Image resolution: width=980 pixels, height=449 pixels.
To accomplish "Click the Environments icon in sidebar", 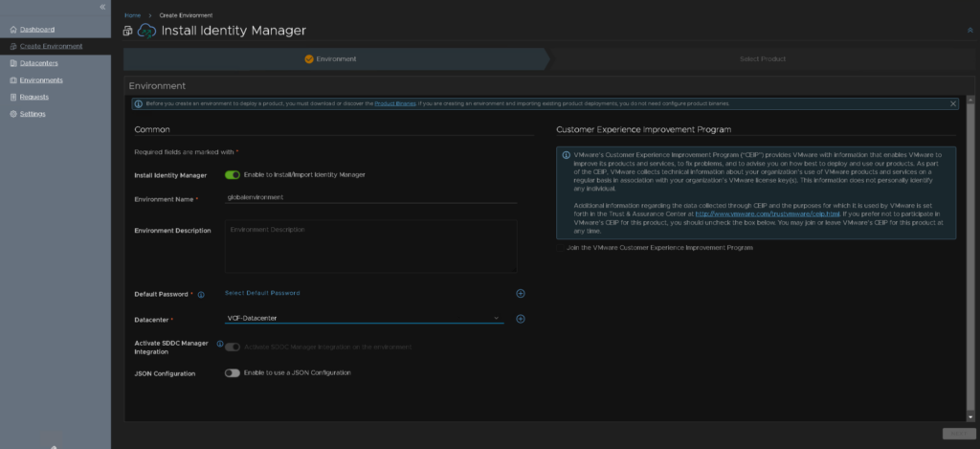I will coord(13,80).
